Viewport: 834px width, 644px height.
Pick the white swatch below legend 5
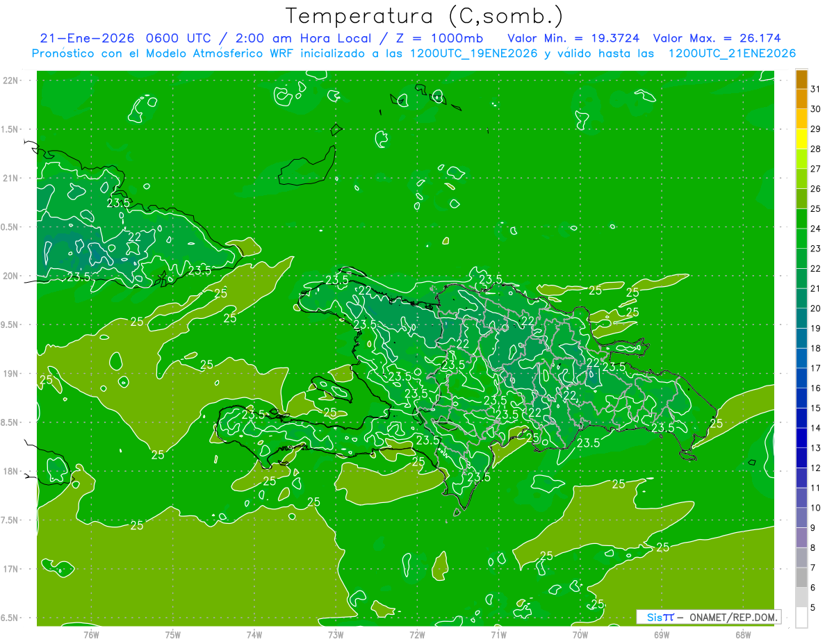pyautogui.click(x=801, y=617)
